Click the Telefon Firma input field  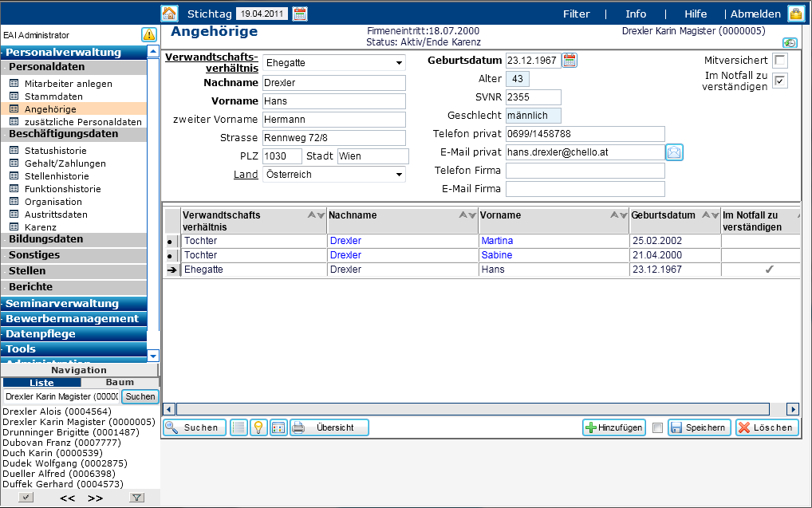point(585,171)
